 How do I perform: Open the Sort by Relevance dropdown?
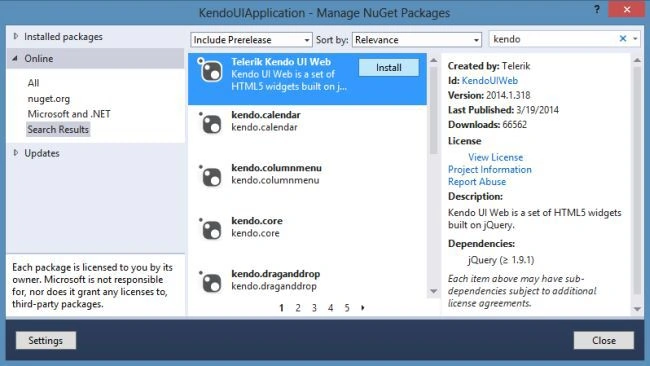coord(417,40)
